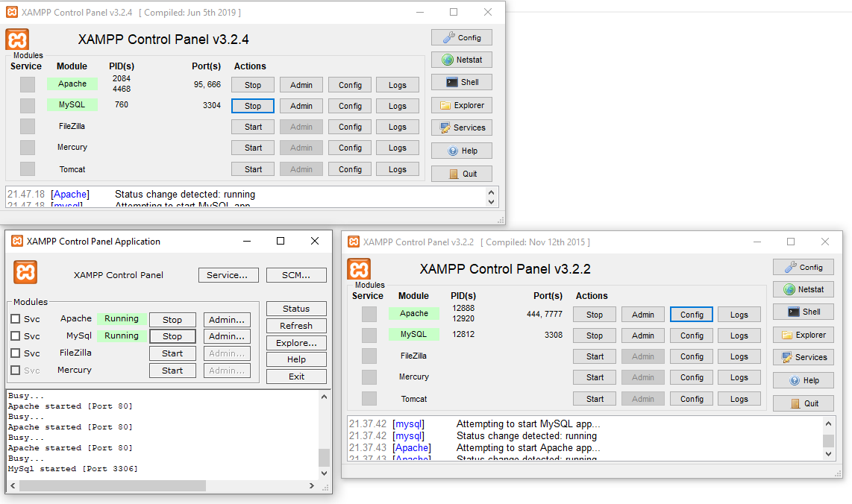Open MySQL Logs in v3.2.4 window
Viewport: 852px width, 504px height.
pos(397,106)
